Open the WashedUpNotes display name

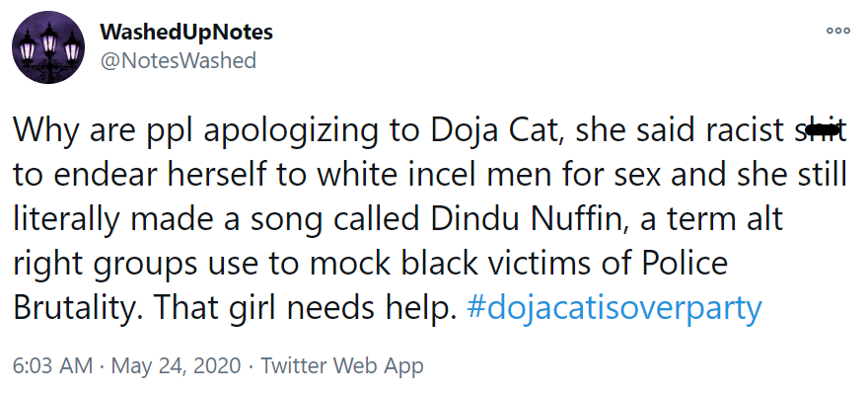click(x=186, y=33)
